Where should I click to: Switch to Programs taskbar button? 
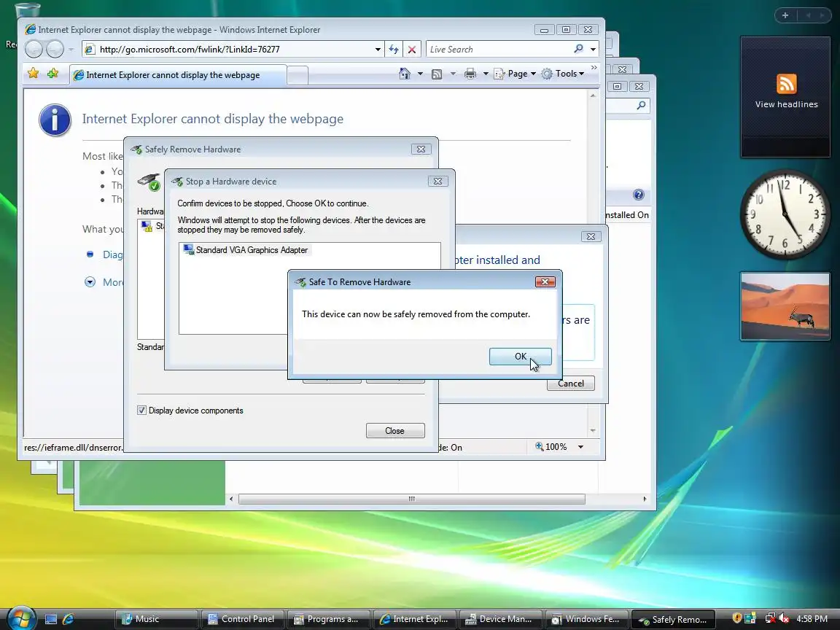[x=328, y=619]
